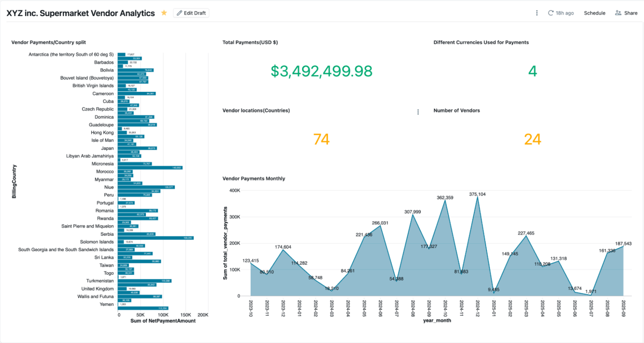Click the Share button

[x=626, y=13]
